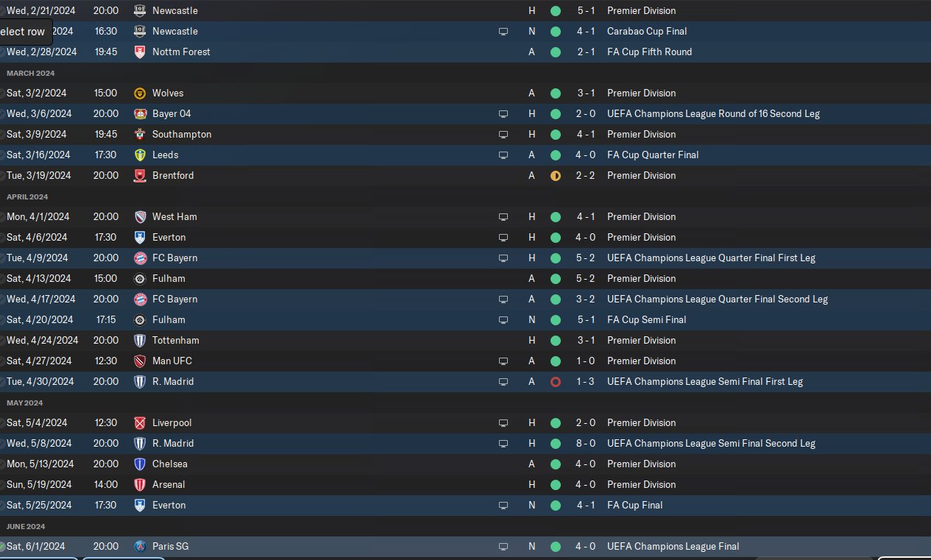Click the MARCH 2024 month header

31,74
